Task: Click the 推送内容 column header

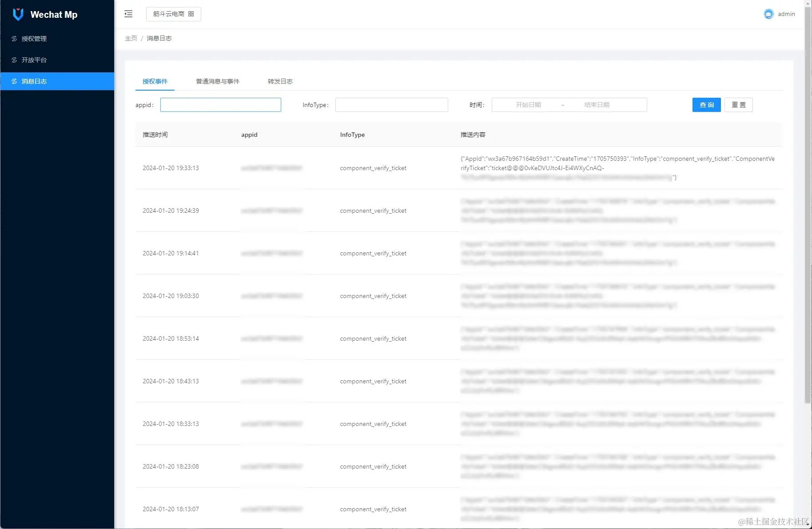Action: click(x=473, y=135)
